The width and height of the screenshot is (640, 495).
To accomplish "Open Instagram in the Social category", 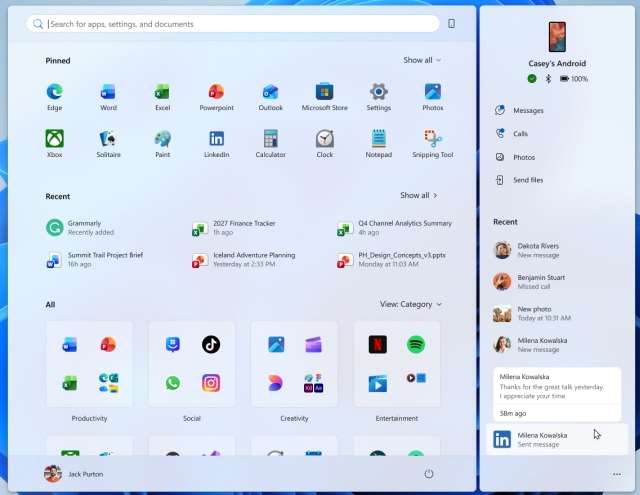I will pyautogui.click(x=211, y=383).
